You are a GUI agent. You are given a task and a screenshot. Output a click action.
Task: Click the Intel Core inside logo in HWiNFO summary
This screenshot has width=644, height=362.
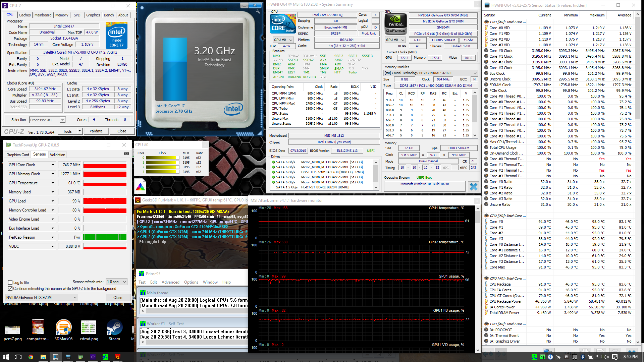tap(283, 24)
